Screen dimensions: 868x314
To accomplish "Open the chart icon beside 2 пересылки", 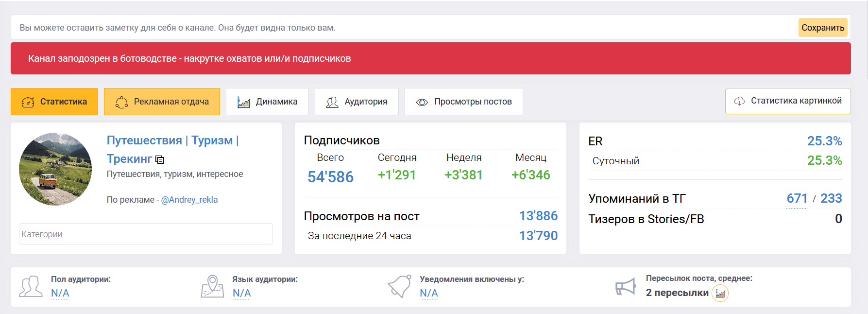I will pos(720,293).
